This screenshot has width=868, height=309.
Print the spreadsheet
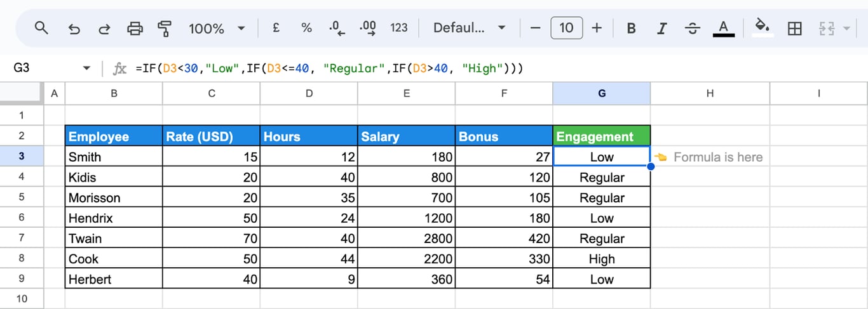pos(135,29)
